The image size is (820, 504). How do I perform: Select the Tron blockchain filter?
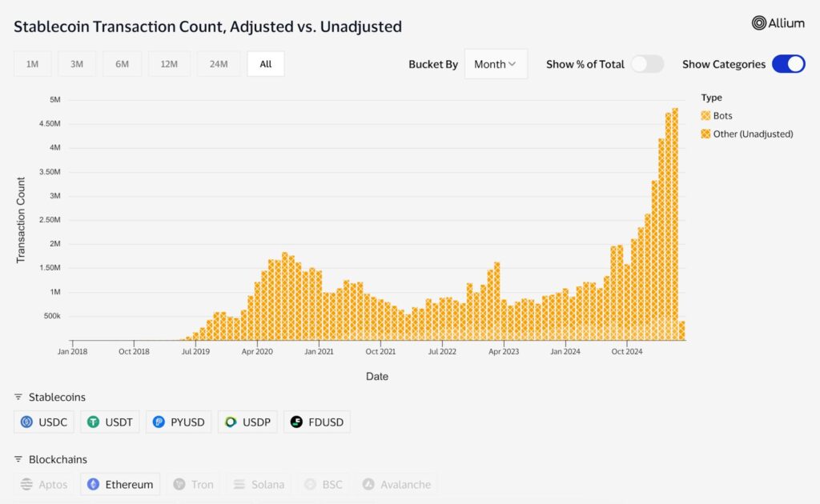194,484
